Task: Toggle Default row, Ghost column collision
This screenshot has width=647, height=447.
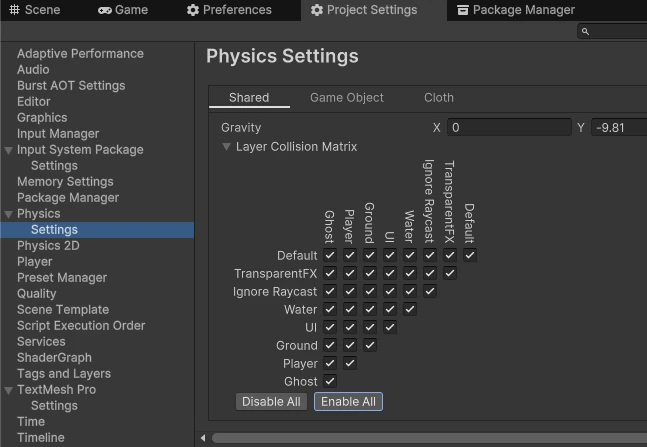Action: click(330, 255)
